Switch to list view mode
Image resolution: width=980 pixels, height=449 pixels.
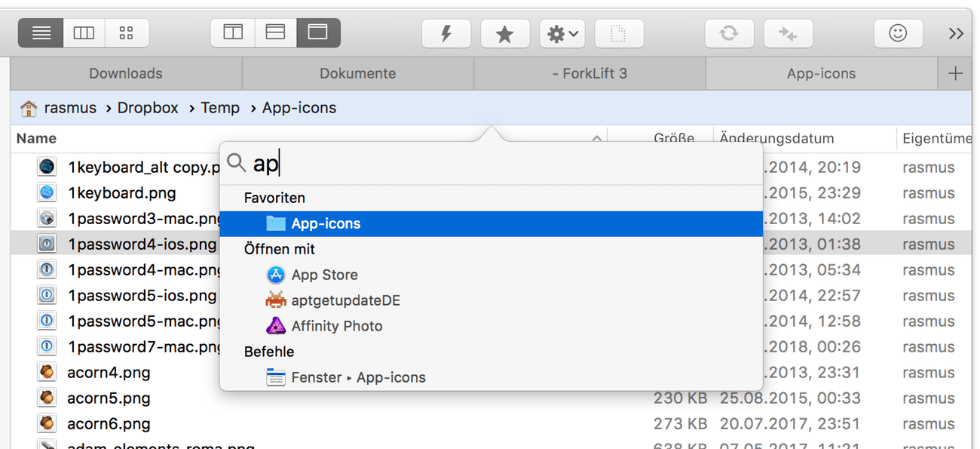[x=41, y=33]
